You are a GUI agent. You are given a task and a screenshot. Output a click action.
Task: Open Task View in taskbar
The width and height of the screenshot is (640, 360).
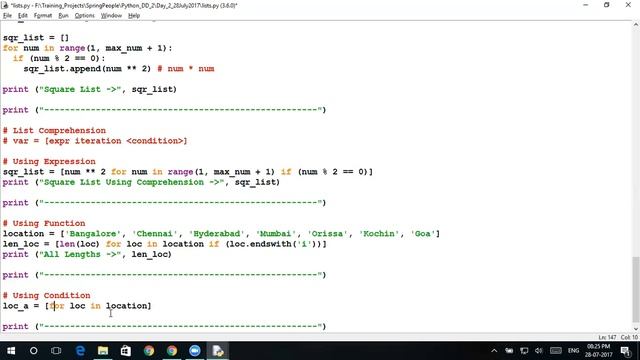point(56,351)
